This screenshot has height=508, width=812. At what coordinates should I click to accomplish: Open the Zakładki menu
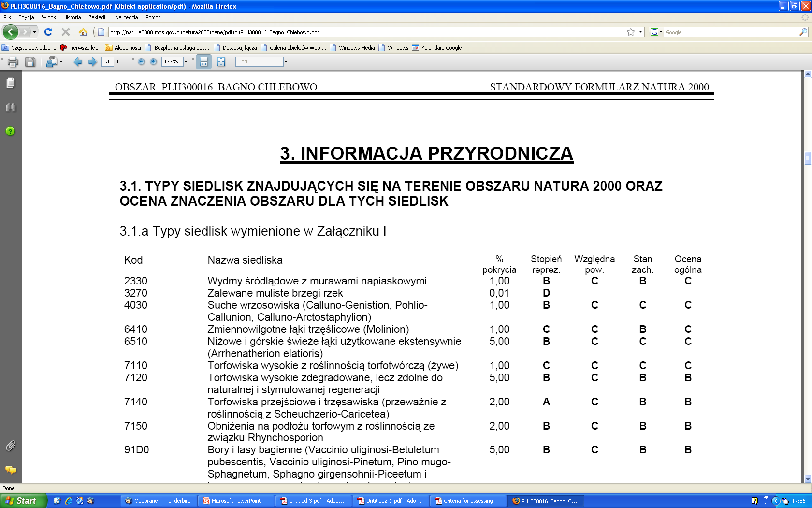(x=98, y=17)
